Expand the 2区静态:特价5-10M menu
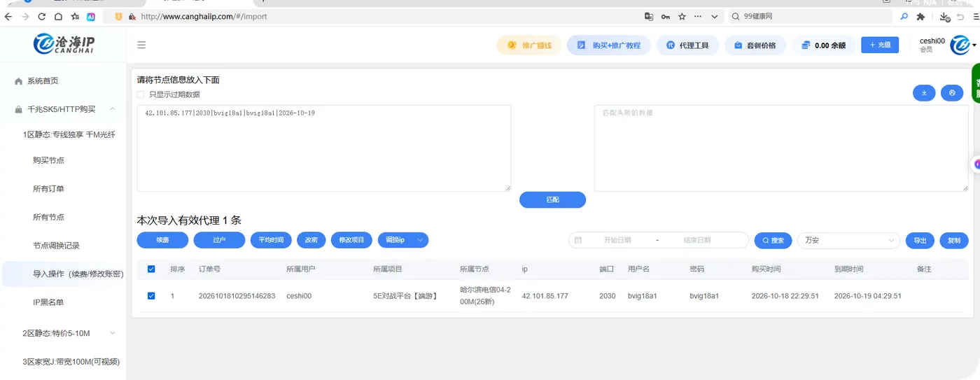980x380 pixels. 64,333
